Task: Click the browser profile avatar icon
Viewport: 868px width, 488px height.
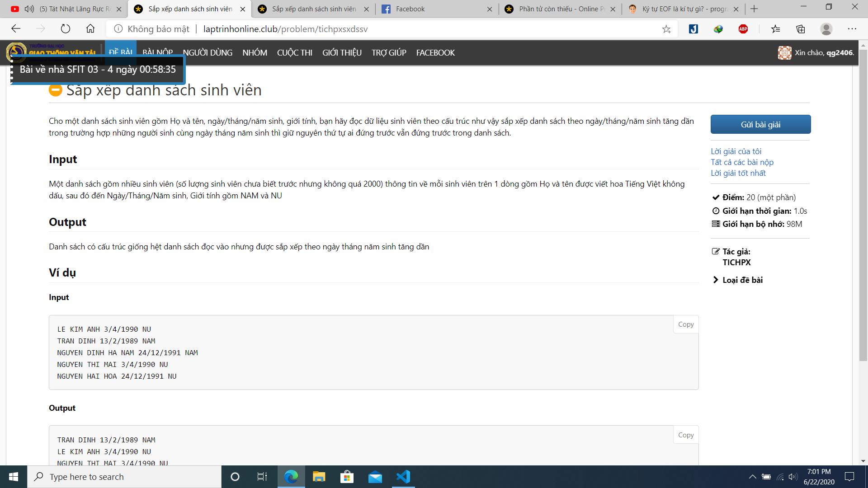Action: point(826,29)
